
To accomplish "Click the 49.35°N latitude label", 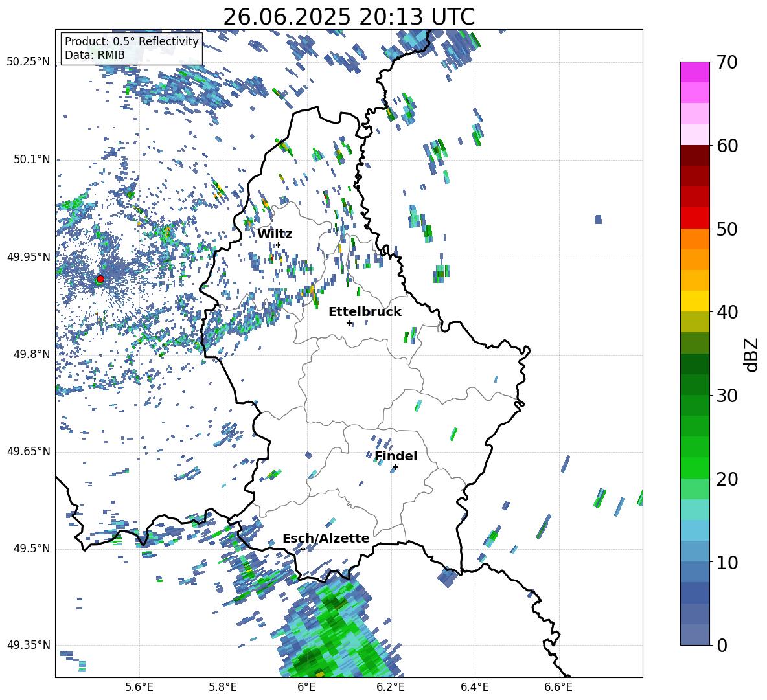I will (x=29, y=645).
